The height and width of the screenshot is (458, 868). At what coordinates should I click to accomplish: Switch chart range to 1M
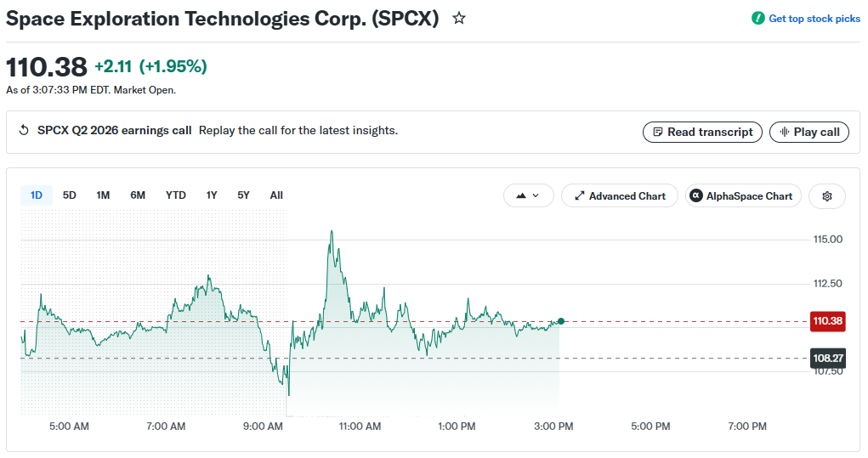coord(103,195)
